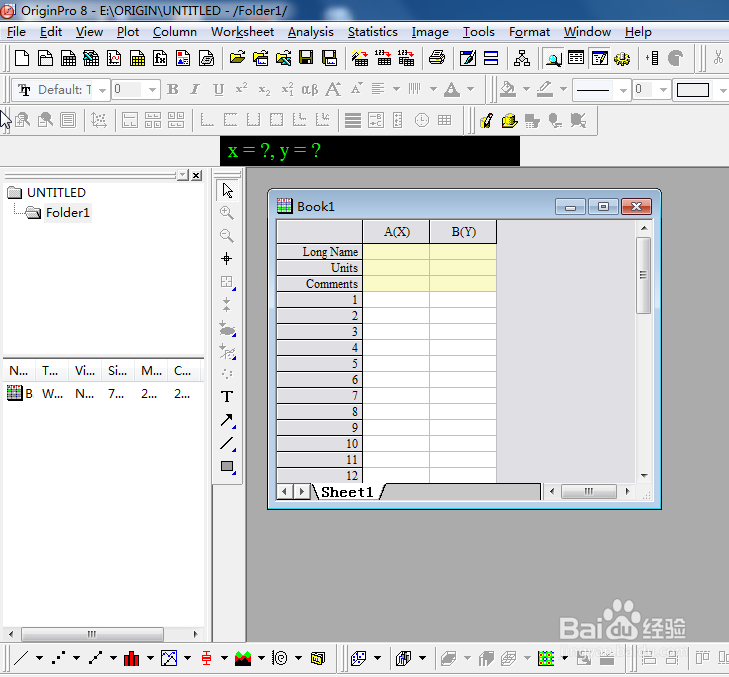Select UNTITLED root project folder
Screen dimensions: 729x677
coord(56,192)
